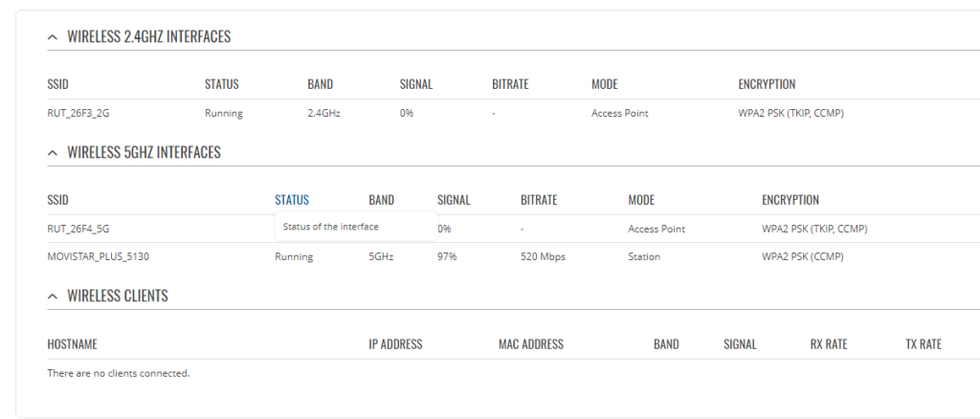Click the ENCRYPTION header in 2.4GHz table
This screenshot has height=419, width=980.
(767, 84)
